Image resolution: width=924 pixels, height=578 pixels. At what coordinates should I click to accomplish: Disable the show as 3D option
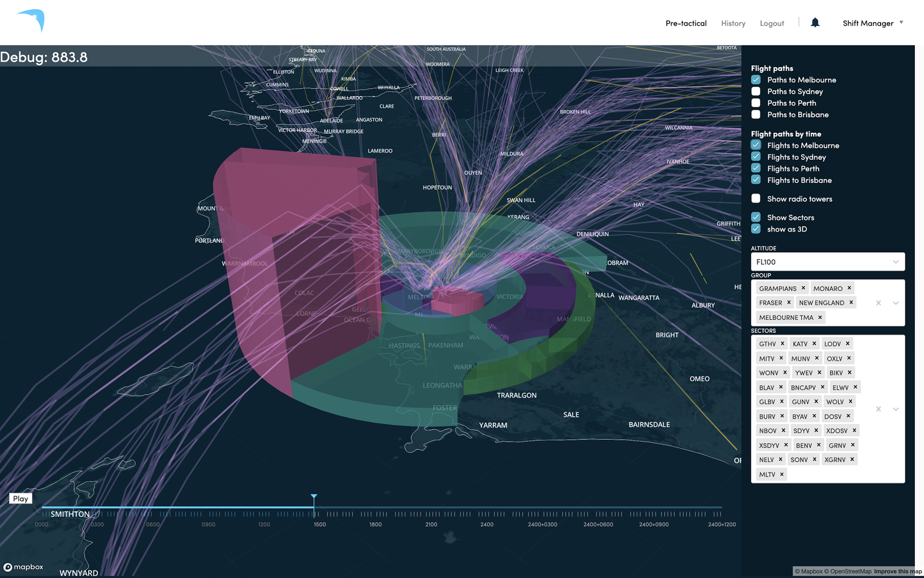[756, 229]
